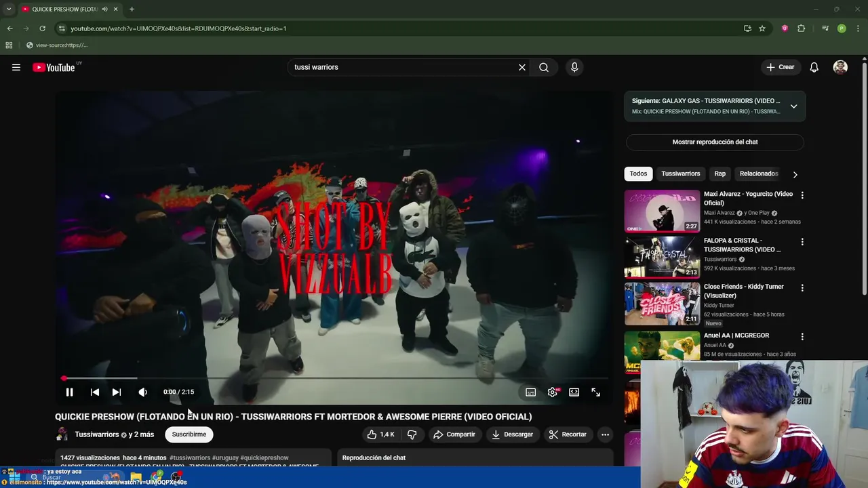Pause the video
The height and width of the screenshot is (488, 868).
pos(69,392)
